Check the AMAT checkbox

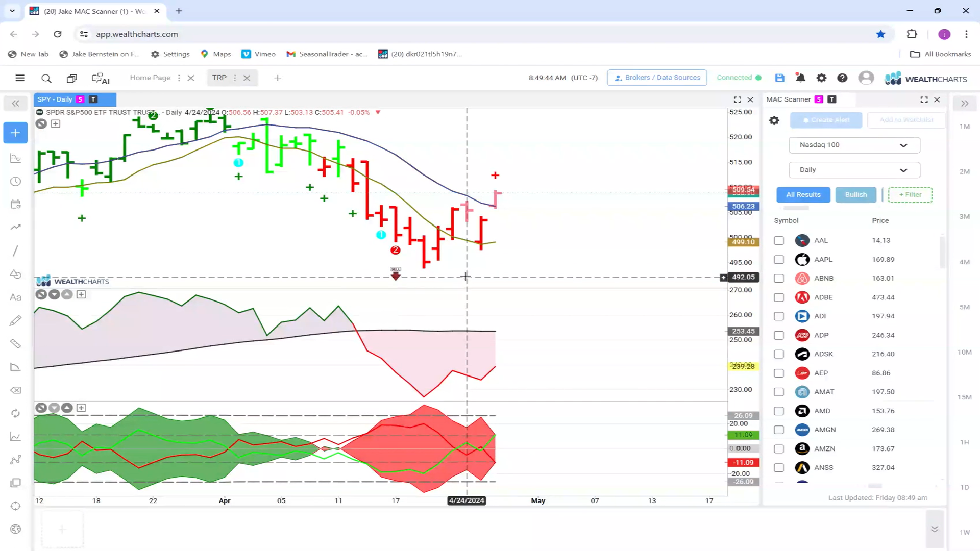click(779, 392)
